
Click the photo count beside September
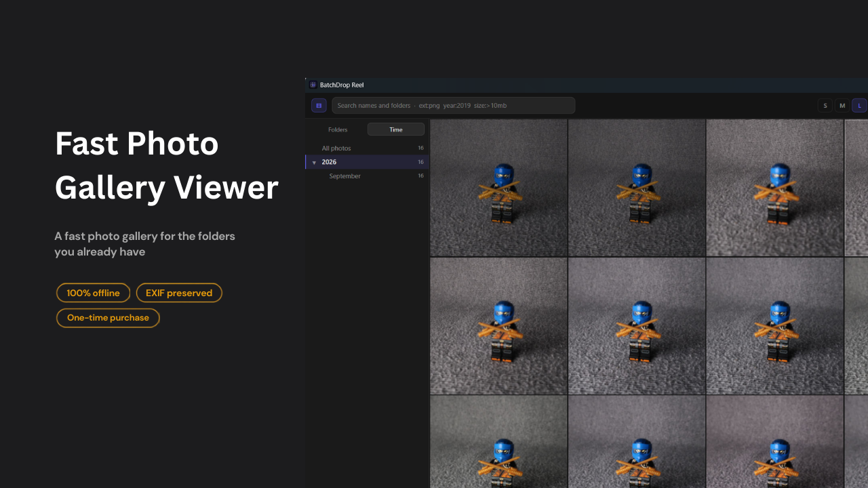420,176
